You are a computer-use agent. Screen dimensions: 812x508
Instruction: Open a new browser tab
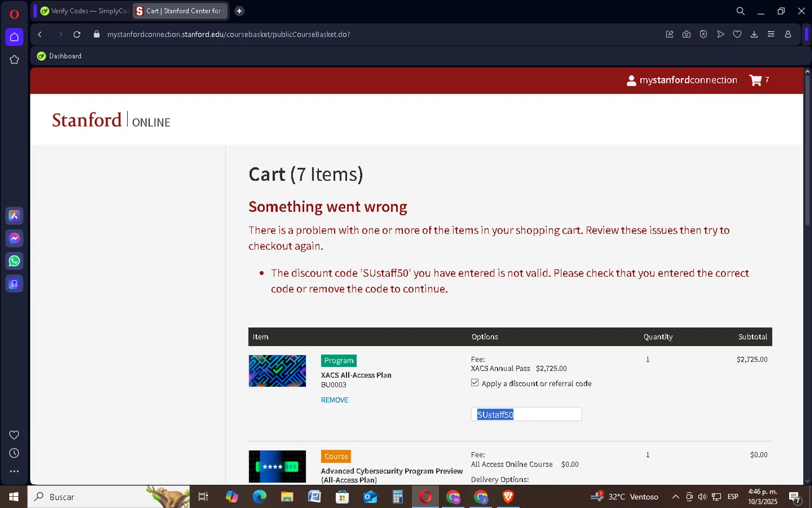(239, 11)
